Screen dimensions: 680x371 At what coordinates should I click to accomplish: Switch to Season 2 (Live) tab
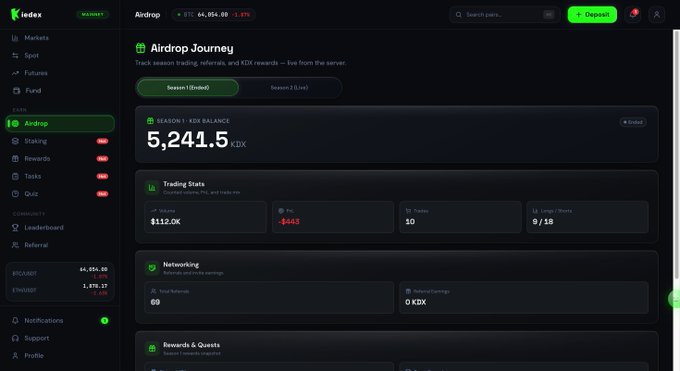click(289, 88)
